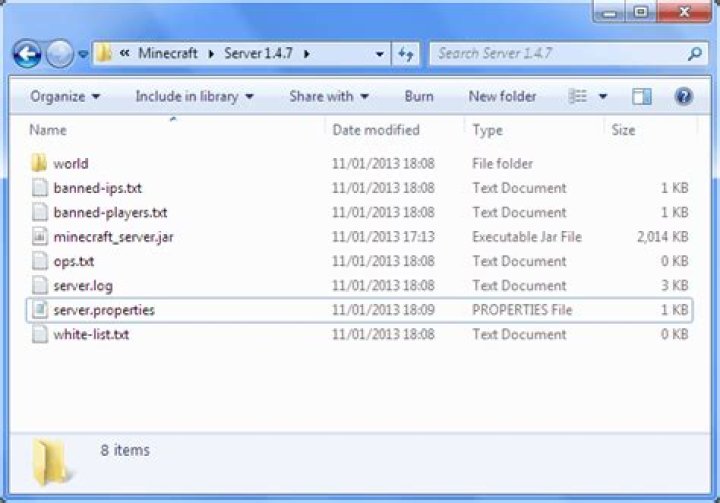Click the PROPERTIES File type cell
The height and width of the screenshot is (503, 720).
(522, 310)
